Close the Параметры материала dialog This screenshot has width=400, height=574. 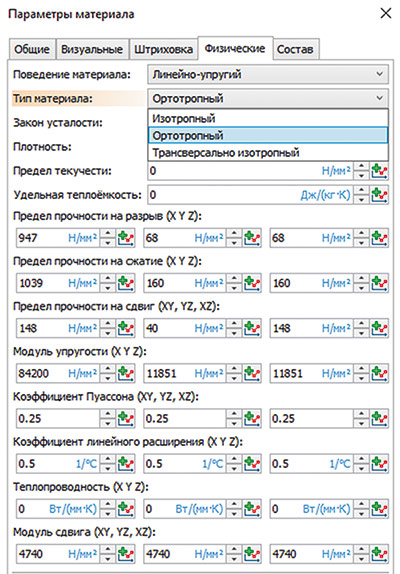386,14
